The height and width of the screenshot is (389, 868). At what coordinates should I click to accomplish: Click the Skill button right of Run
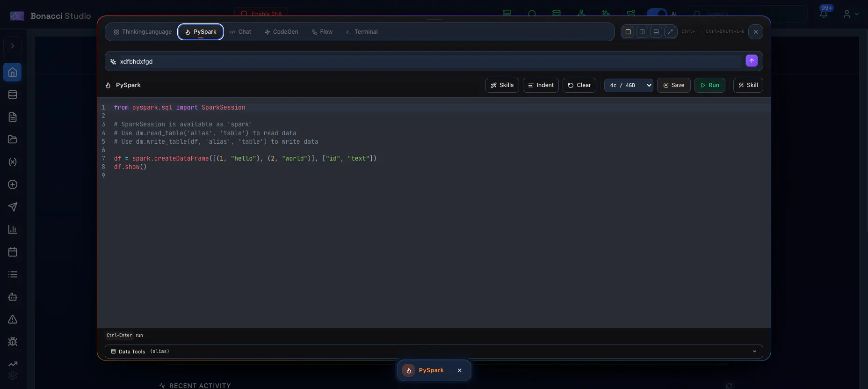click(x=748, y=85)
